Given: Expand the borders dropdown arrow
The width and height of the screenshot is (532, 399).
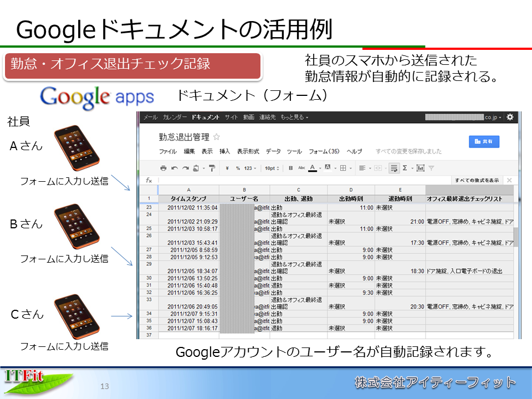Looking at the screenshot, I should click(x=350, y=168).
